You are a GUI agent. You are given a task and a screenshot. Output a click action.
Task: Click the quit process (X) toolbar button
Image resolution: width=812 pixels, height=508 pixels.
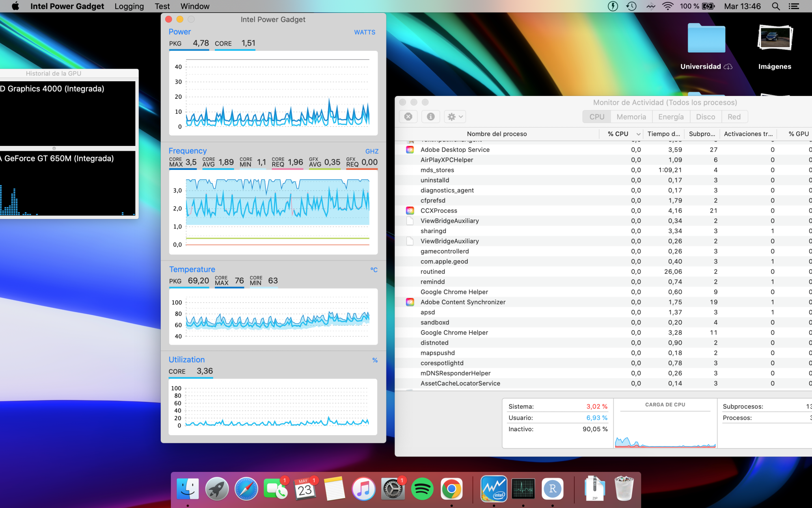(408, 117)
